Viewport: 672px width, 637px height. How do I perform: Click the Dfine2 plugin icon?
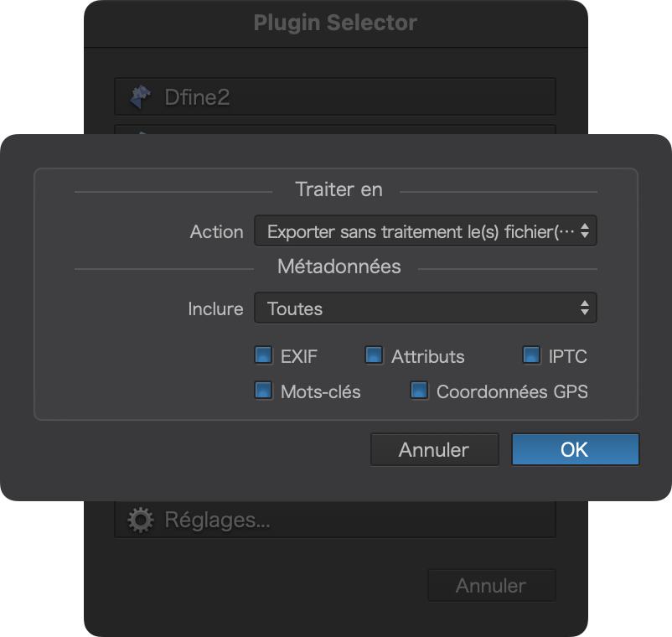tap(141, 97)
